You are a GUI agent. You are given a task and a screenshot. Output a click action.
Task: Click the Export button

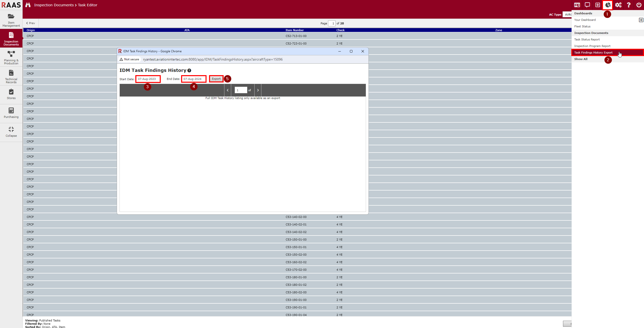tap(216, 79)
